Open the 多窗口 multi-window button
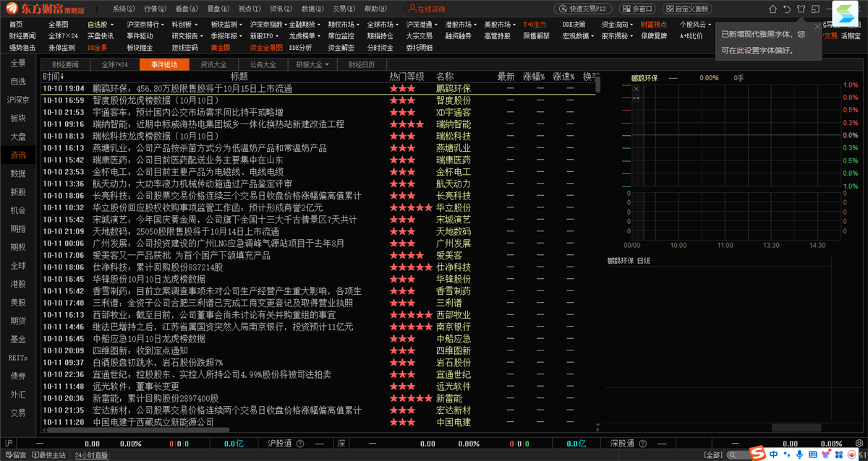The width and height of the screenshot is (868, 461). tap(638, 9)
